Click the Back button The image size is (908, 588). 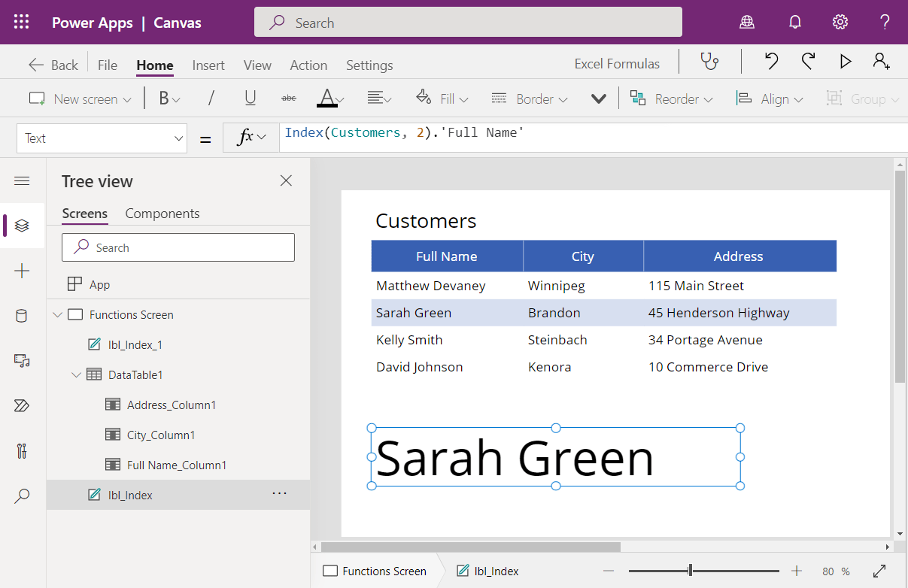(x=52, y=65)
